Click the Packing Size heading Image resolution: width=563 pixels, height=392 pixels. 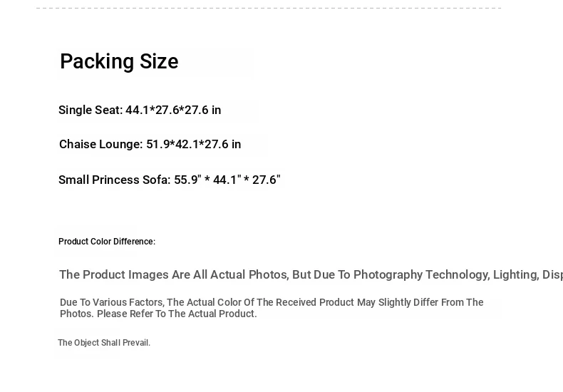(x=119, y=62)
